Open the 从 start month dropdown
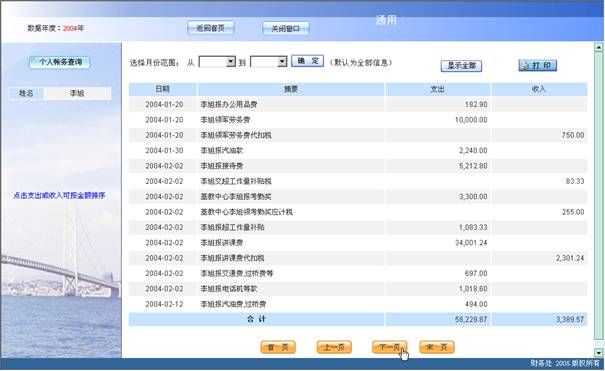Image resolution: width=605 pixels, height=371 pixels. point(217,62)
